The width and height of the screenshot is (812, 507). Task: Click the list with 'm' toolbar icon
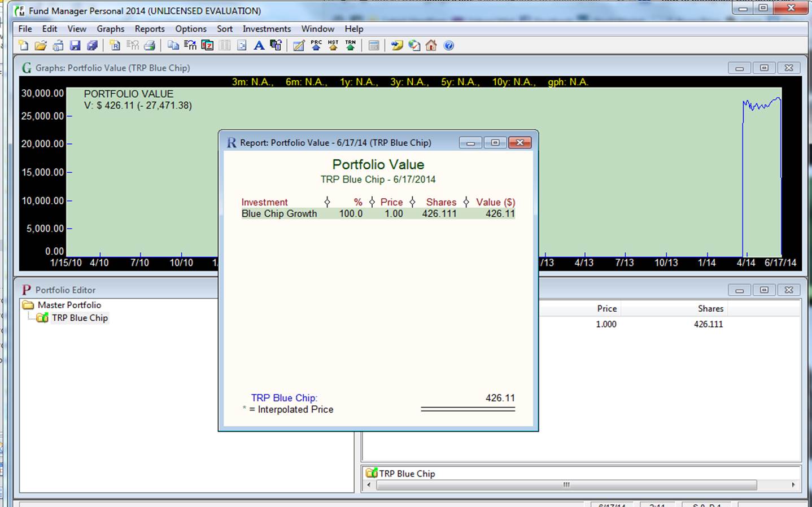190,46
